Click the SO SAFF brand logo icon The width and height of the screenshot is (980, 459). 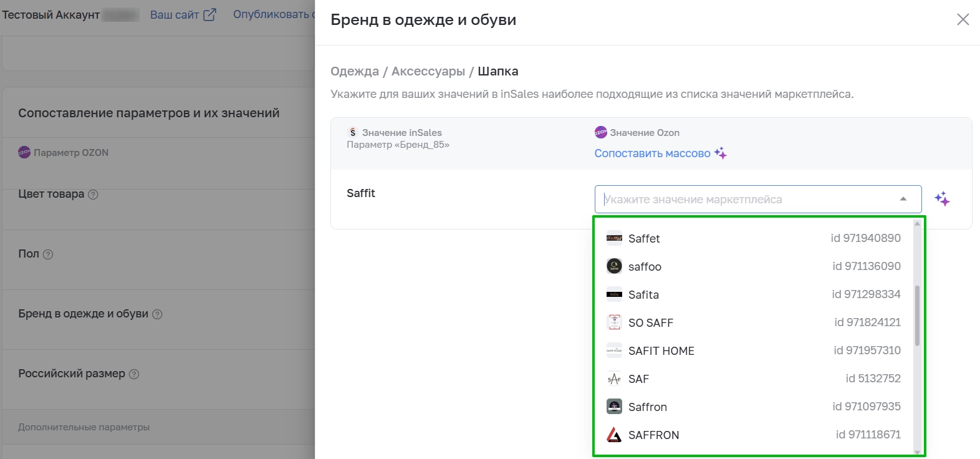point(614,322)
